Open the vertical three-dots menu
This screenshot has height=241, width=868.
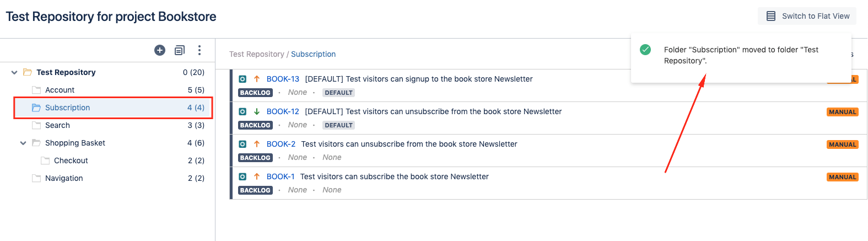(200, 50)
